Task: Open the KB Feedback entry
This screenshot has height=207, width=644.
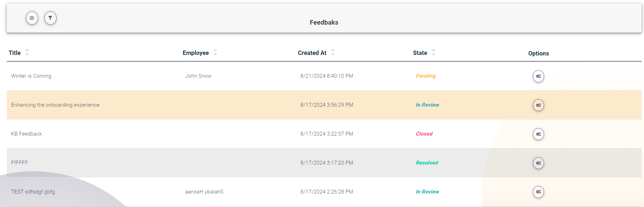Action: [26, 133]
